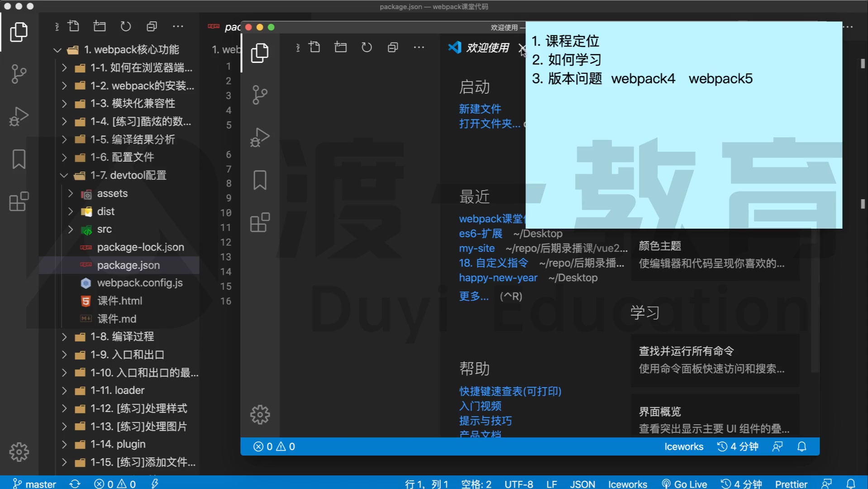868x489 pixels.
Task: Open webpack.config.js in file tree
Action: (x=139, y=283)
